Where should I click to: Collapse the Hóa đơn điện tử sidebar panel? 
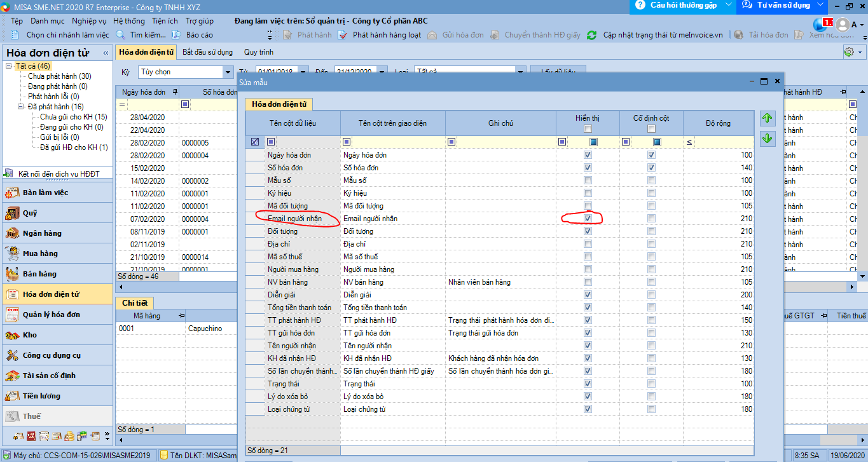coord(106,53)
